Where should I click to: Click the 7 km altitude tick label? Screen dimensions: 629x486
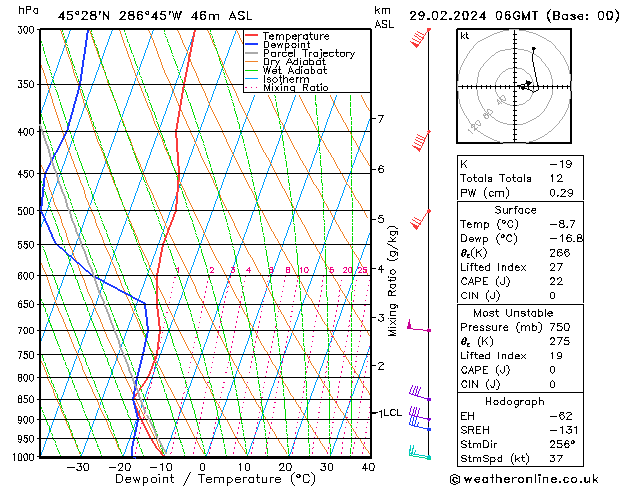click(x=380, y=119)
